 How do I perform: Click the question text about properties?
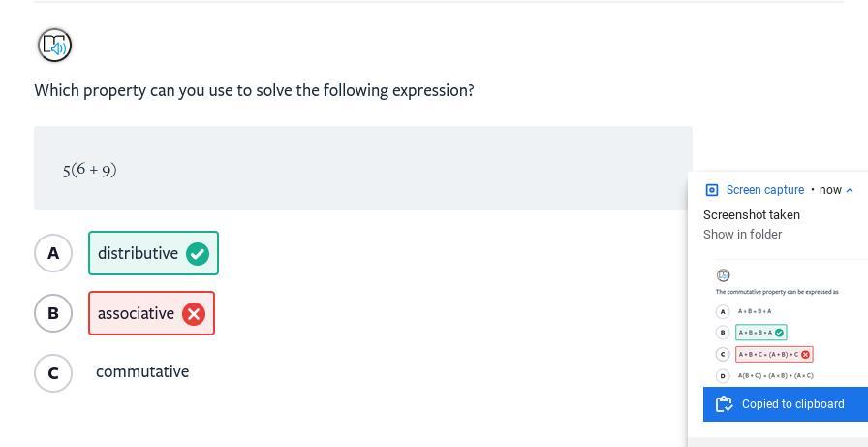(254, 90)
